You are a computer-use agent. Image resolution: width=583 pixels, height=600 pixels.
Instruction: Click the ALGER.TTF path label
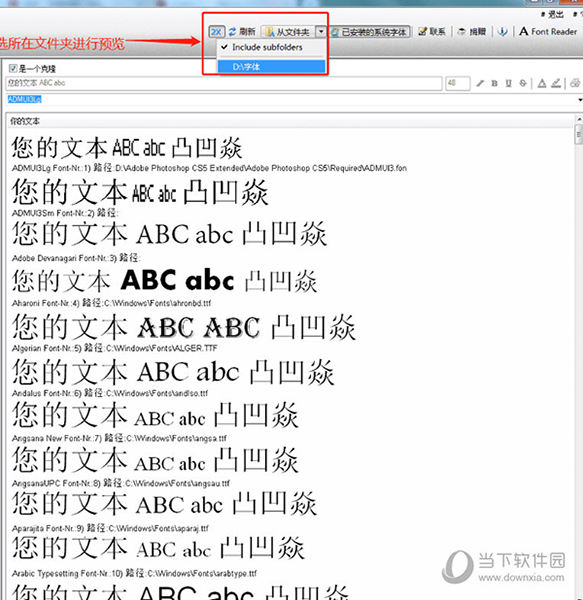(114, 348)
